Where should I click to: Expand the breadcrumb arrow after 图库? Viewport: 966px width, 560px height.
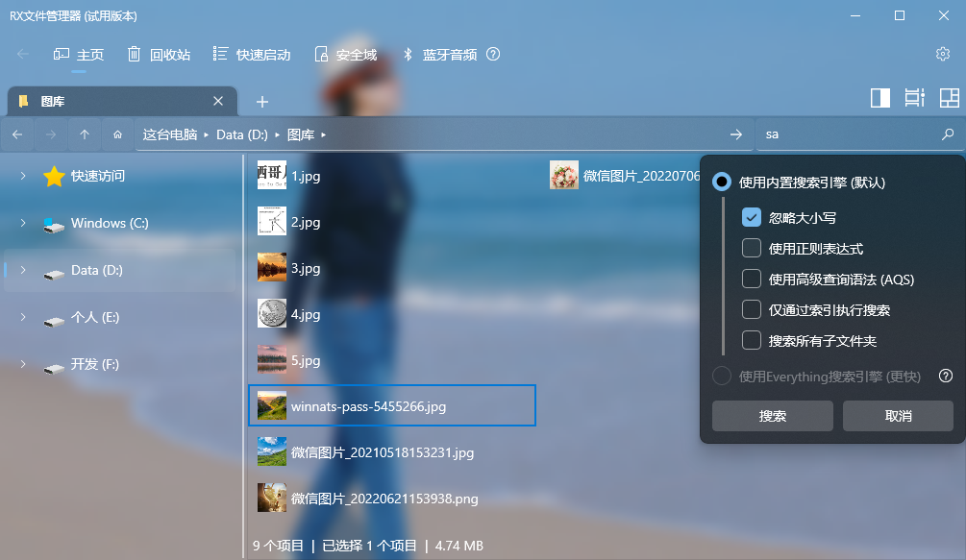point(323,134)
